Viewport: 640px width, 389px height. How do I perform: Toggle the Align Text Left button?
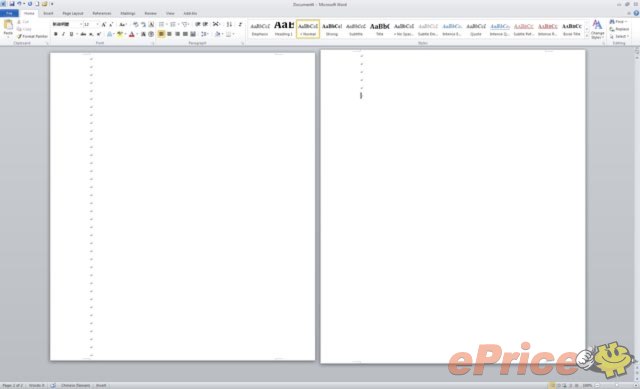pos(161,34)
